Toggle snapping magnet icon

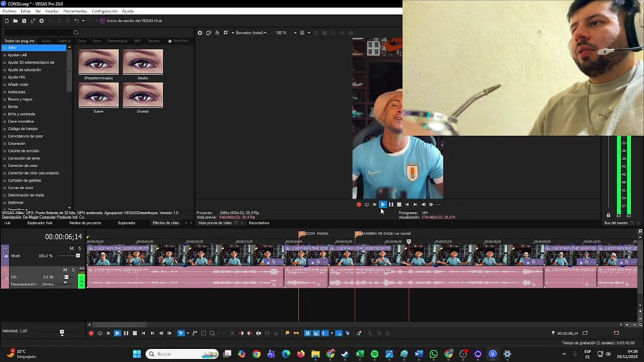(x=307, y=333)
